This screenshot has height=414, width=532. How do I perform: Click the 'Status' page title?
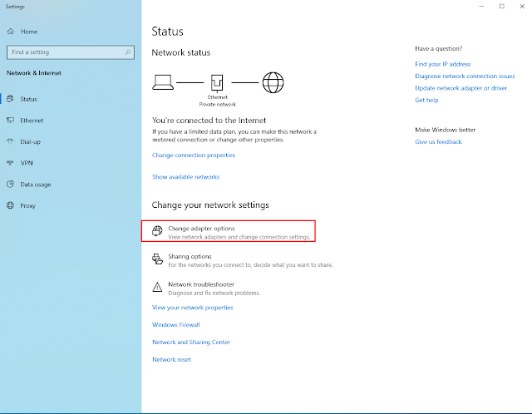tap(168, 32)
